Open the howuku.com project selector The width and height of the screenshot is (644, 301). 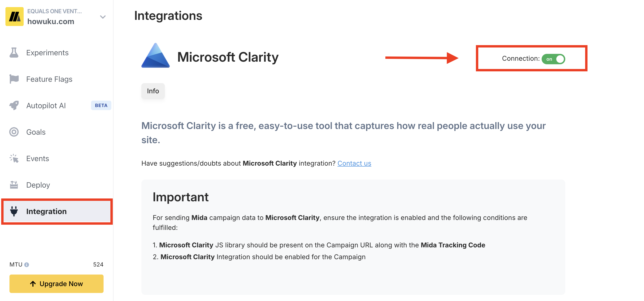click(x=51, y=21)
